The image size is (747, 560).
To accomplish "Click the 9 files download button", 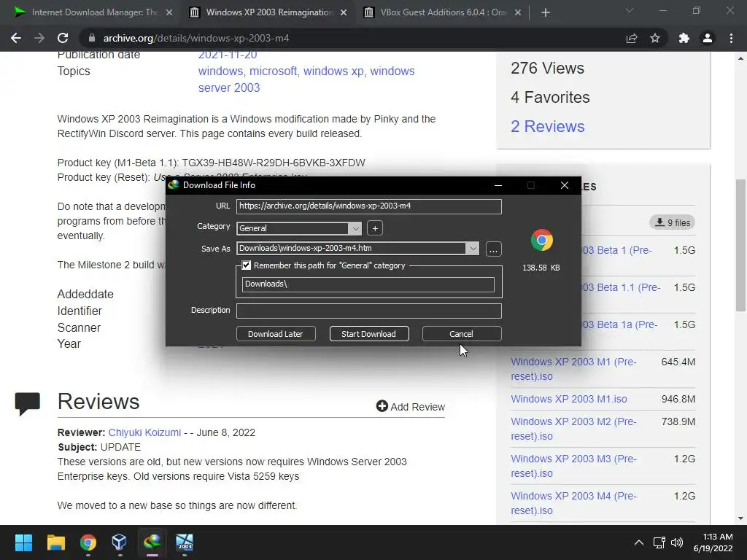I will click(x=672, y=222).
